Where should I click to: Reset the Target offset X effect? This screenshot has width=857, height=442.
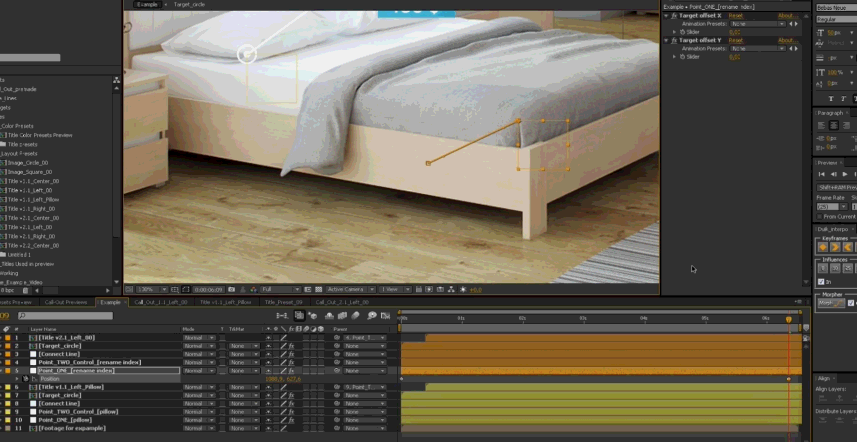pyautogui.click(x=736, y=16)
